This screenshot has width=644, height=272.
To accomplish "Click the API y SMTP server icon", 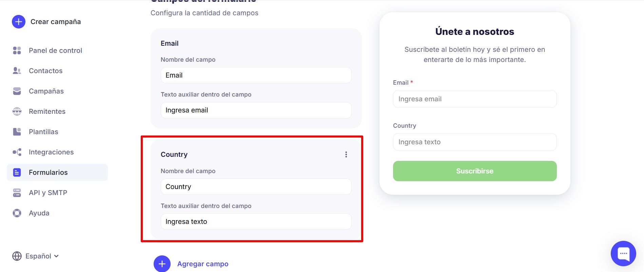I will [17, 193].
